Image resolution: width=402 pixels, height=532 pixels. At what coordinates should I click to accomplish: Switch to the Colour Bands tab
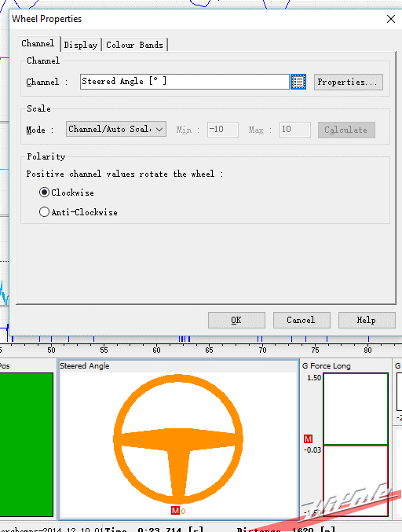click(134, 45)
